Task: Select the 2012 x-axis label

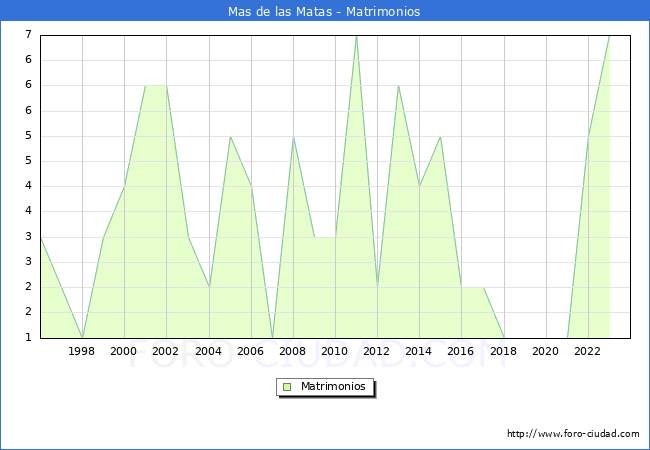Action: [376, 351]
